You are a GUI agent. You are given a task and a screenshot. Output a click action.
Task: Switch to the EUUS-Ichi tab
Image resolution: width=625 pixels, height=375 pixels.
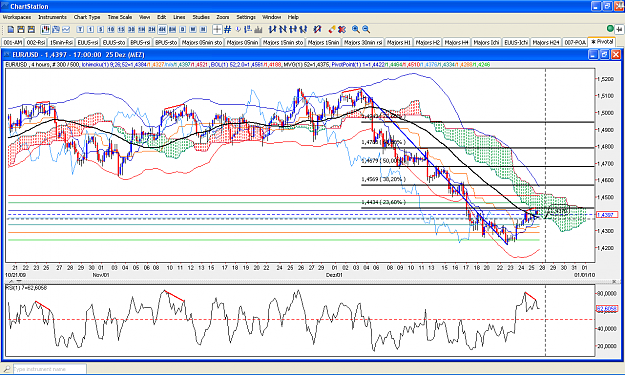[516, 42]
